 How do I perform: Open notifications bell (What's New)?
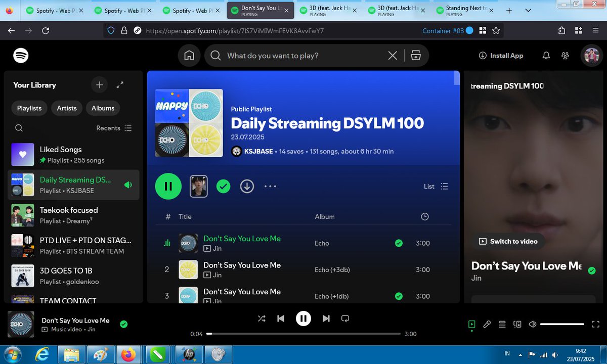546,56
